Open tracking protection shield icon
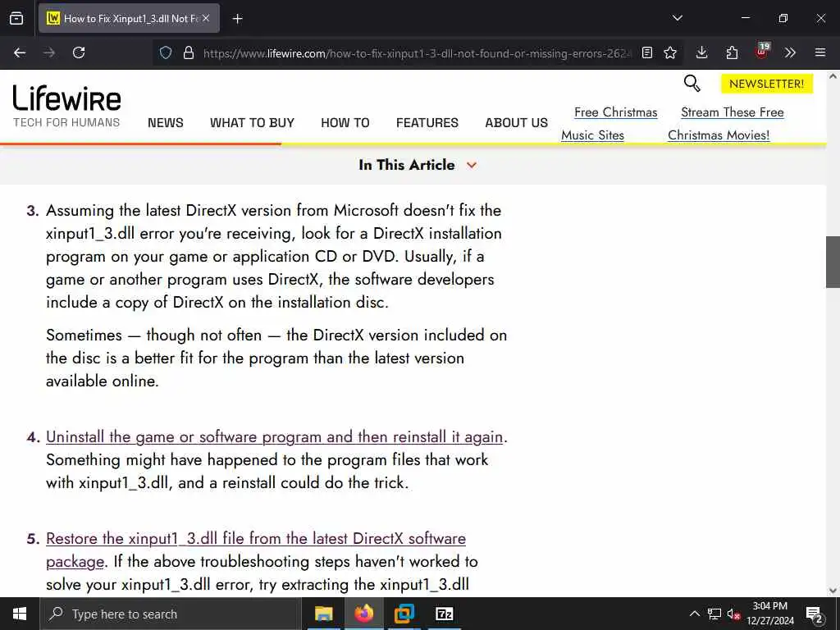 pyautogui.click(x=166, y=52)
